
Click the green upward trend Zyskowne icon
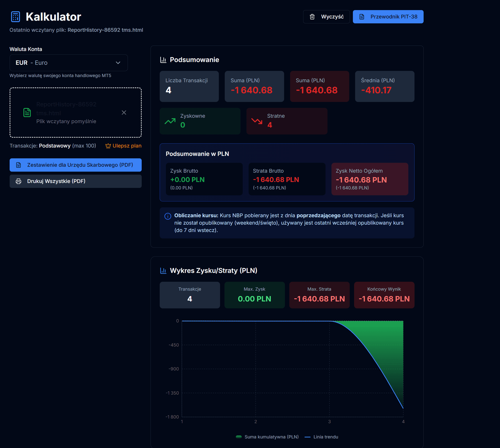click(x=170, y=121)
